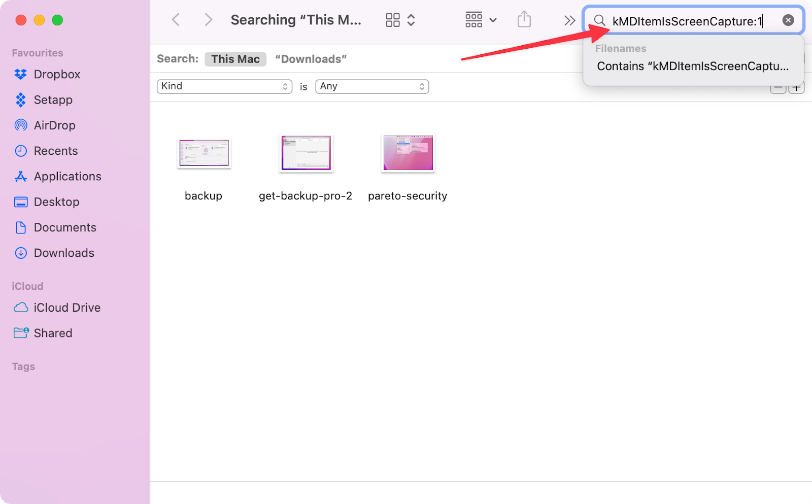Open the view options chevron next to grouping icon

[x=493, y=20]
